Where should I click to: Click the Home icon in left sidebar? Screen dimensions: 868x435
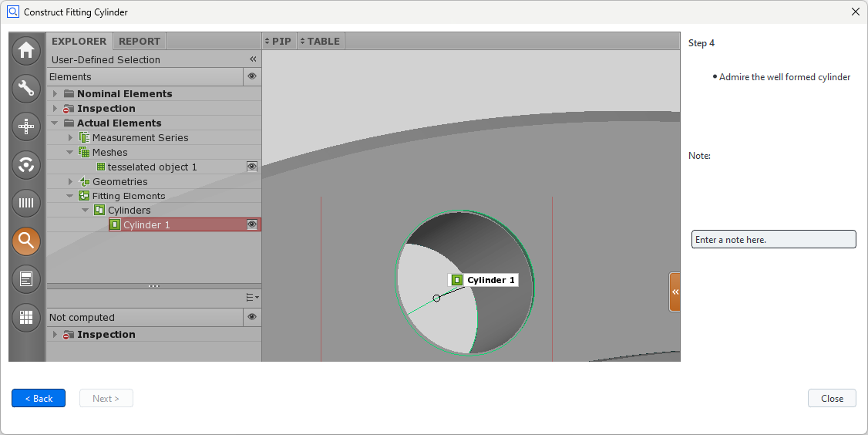[26, 51]
